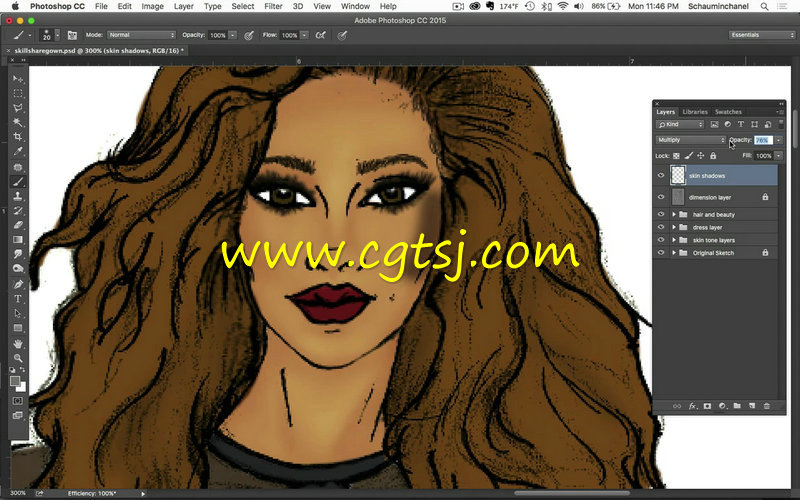Select the Rectangle shape tool
The width and height of the screenshot is (800, 500).
coord(18,328)
